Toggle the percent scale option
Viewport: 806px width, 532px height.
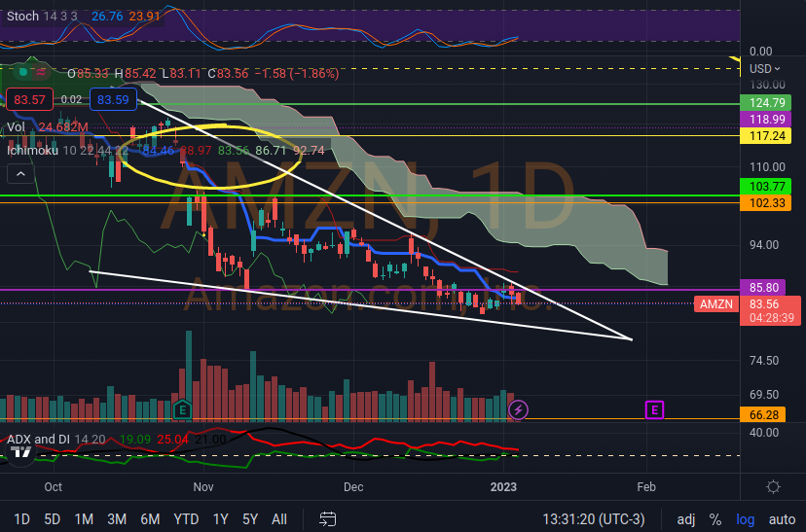[715, 519]
